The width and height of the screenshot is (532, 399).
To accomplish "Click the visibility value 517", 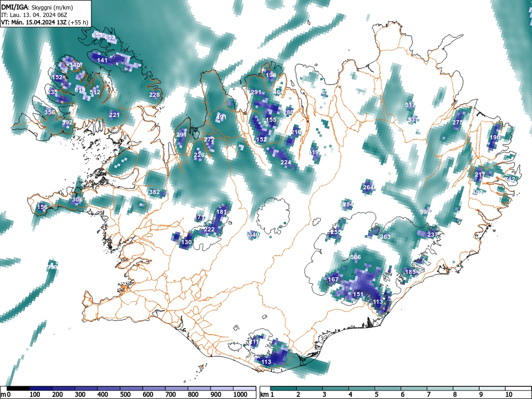I will tap(410, 105).
